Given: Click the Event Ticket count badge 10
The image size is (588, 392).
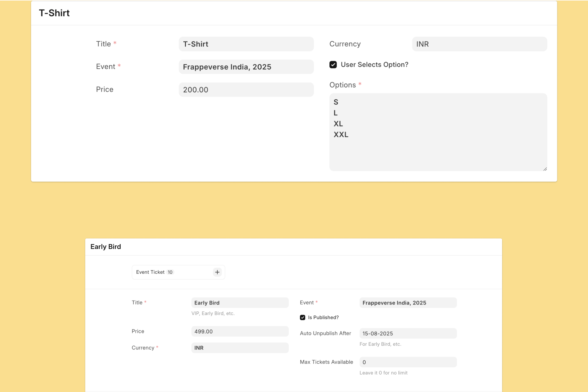Looking at the screenshot, I should pyautogui.click(x=170, y=272).
